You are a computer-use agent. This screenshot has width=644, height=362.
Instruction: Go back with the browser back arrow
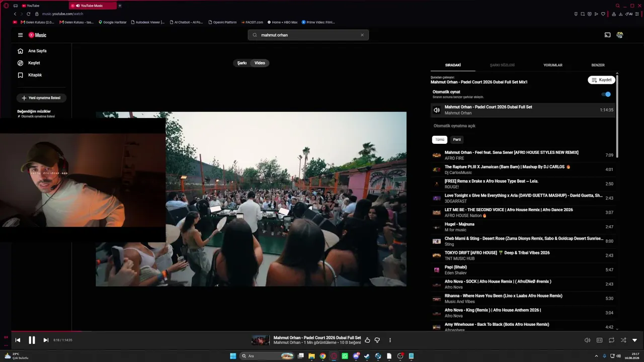coord(15,14)
